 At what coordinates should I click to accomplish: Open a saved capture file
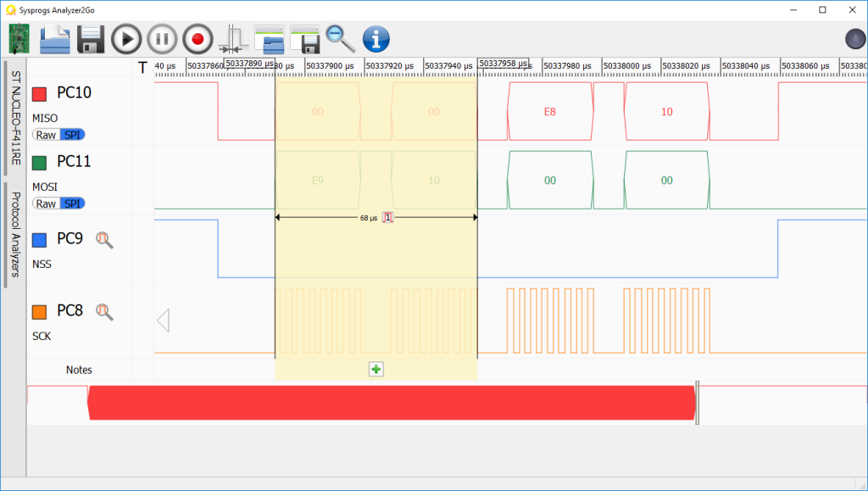coord(53,38)
